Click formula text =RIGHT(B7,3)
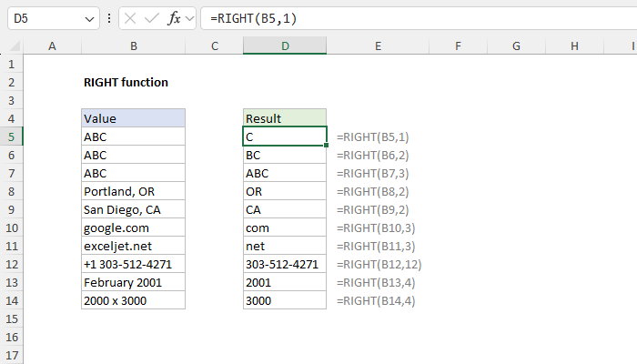Image resolution: width=637 pixels, height=364 pixels. [x=372, y=174]
